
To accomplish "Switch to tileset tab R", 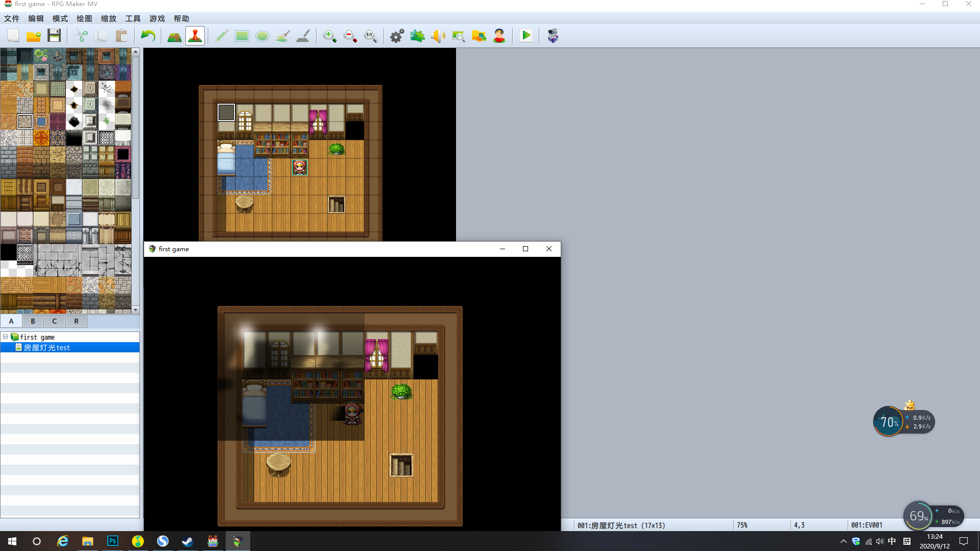I will click(x=77, y=321).
